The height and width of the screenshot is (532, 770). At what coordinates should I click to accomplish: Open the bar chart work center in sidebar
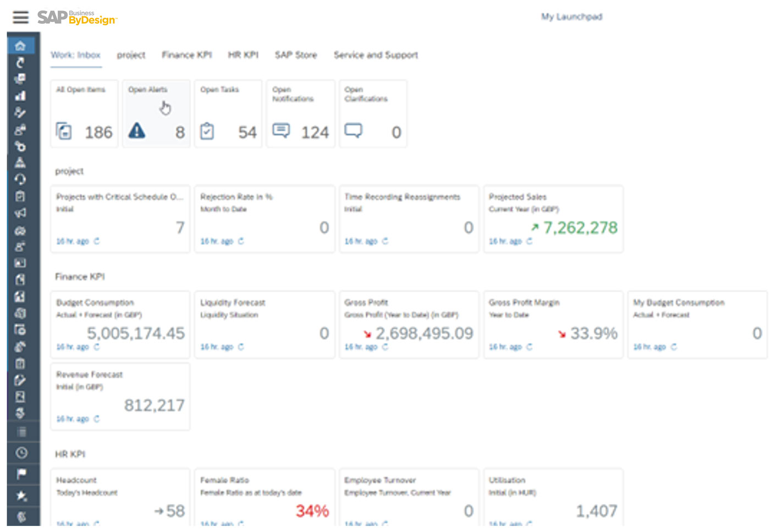coord(20,96)
